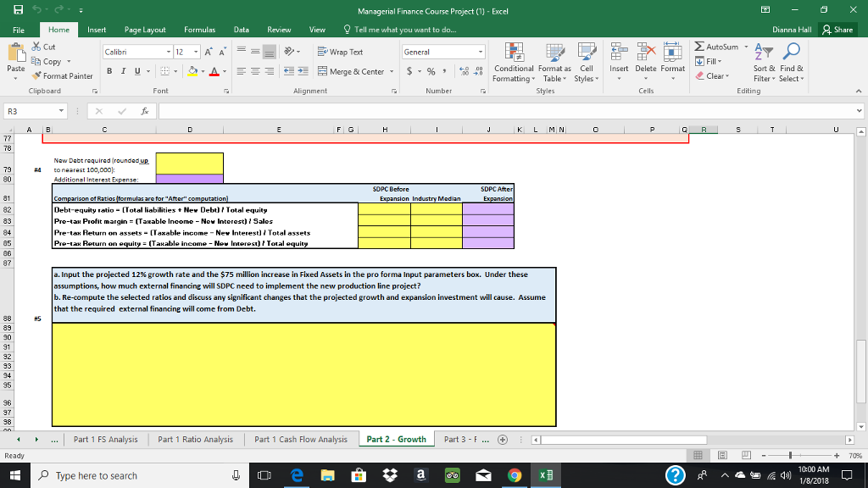Open the Calibri font name dropdown

169,52
